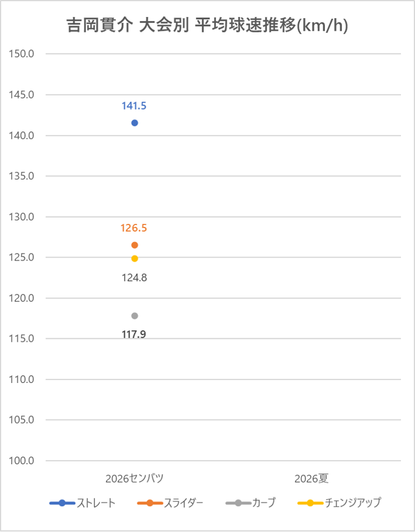The height and width of the screenshot is (532, 415).
Task: Click the 141.5 data label
Action: point(134,106)
